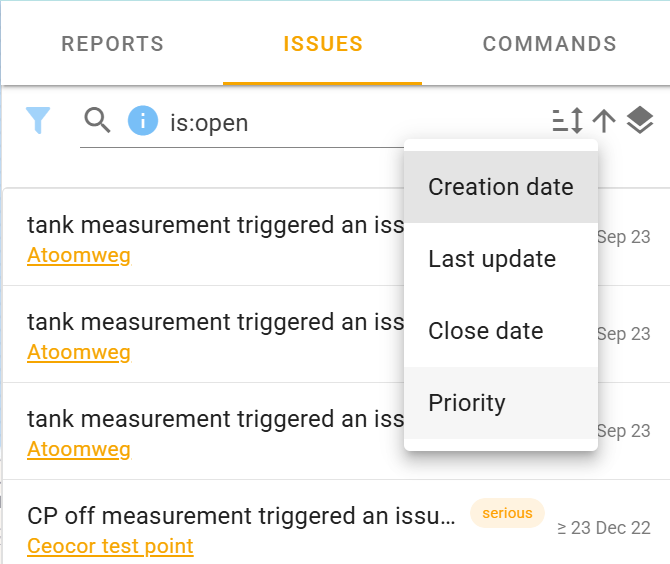This screenshot has width=670, height=564.
Task: Click the blue info icon
Action: tap(143, 122)
